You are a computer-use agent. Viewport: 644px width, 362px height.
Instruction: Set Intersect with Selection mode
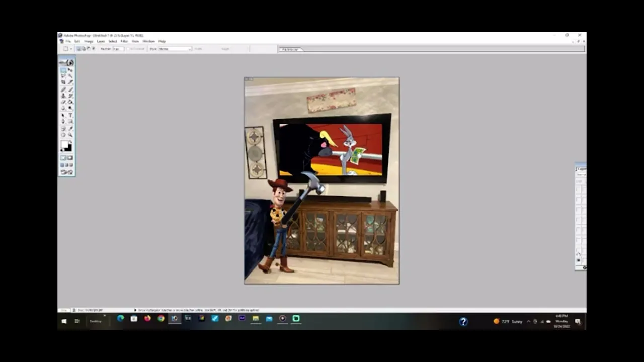(94, 49)
